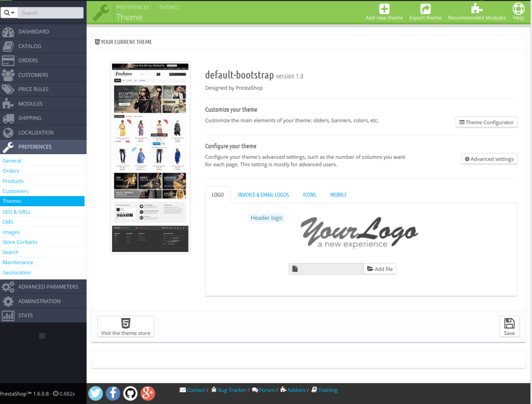Screen dimensions: 532x404
Task: Click the Price Rules tag icon
Action: click(x=8, y=89)
